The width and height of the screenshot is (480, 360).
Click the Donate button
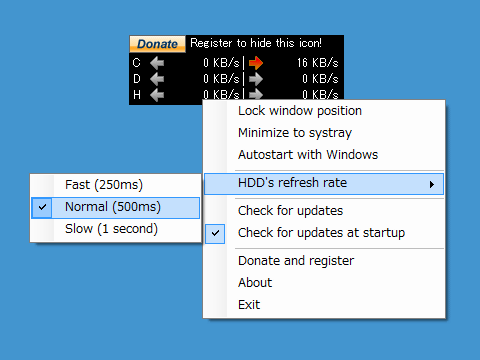[x=157, y=44]
